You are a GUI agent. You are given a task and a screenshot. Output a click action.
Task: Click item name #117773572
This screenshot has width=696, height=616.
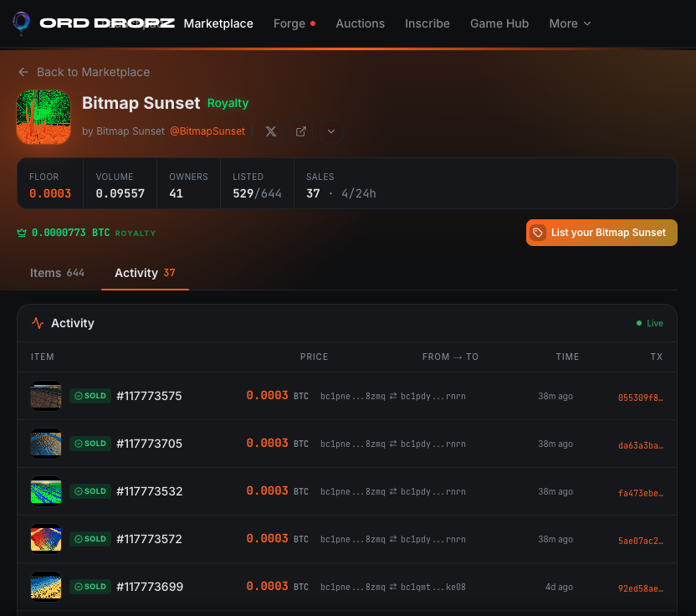pos(149,539)
